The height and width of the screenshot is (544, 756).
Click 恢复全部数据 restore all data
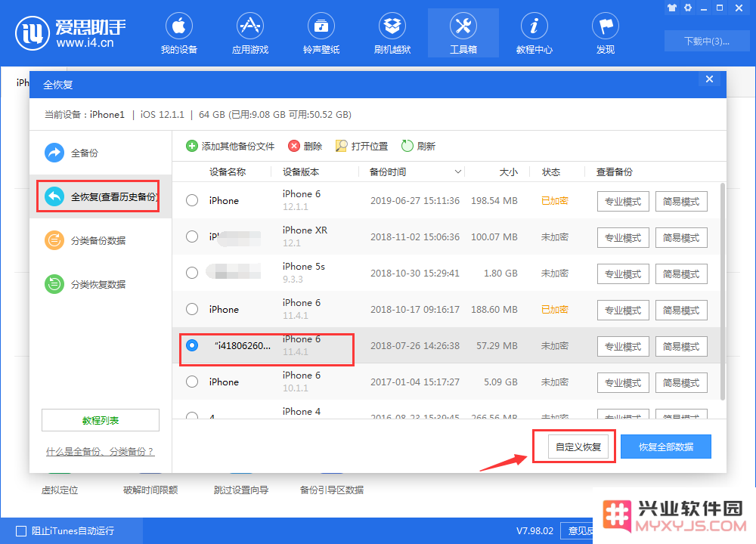(666, 447)
